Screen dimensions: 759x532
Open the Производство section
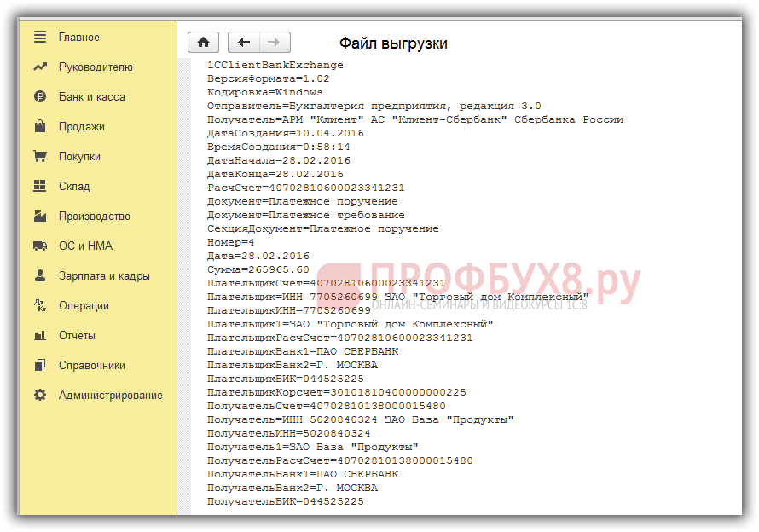tap(95, 217)
